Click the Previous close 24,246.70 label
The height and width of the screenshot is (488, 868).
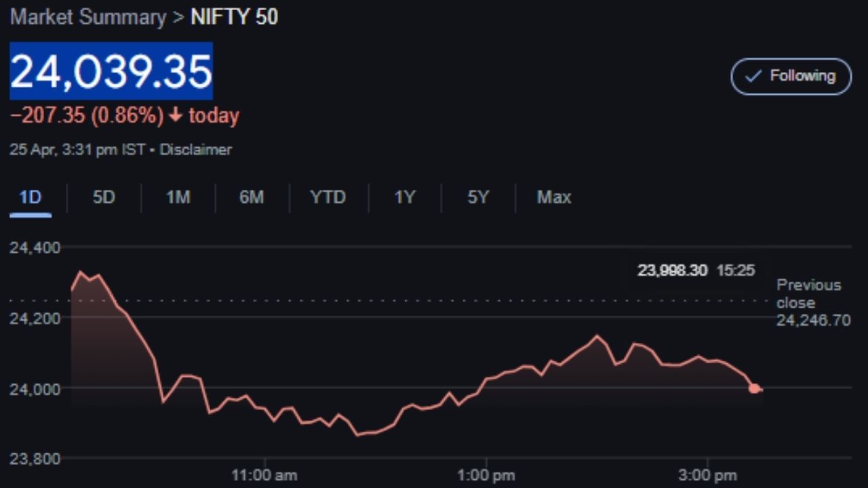[x=812, y=303]
